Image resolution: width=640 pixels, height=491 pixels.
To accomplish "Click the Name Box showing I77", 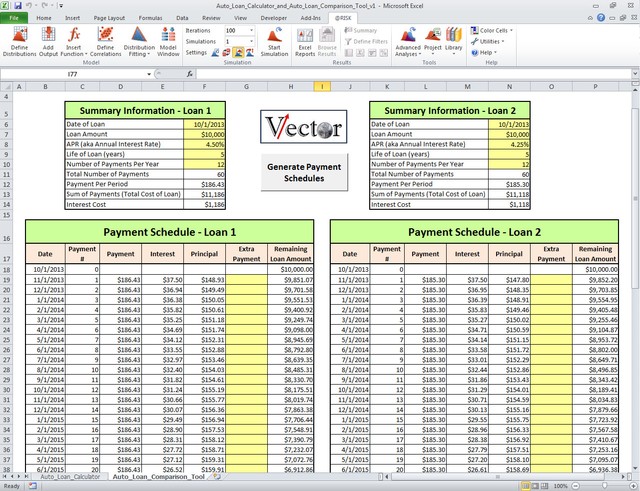I will coord(73,74).
